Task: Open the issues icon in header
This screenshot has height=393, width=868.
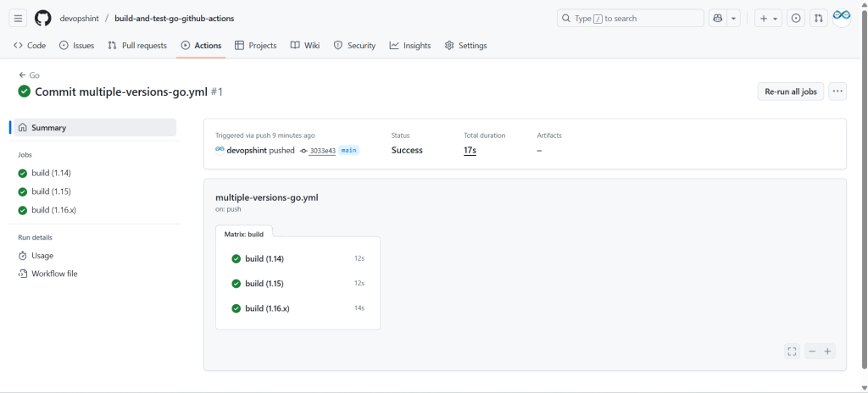Action: click(x=796, y=19)
